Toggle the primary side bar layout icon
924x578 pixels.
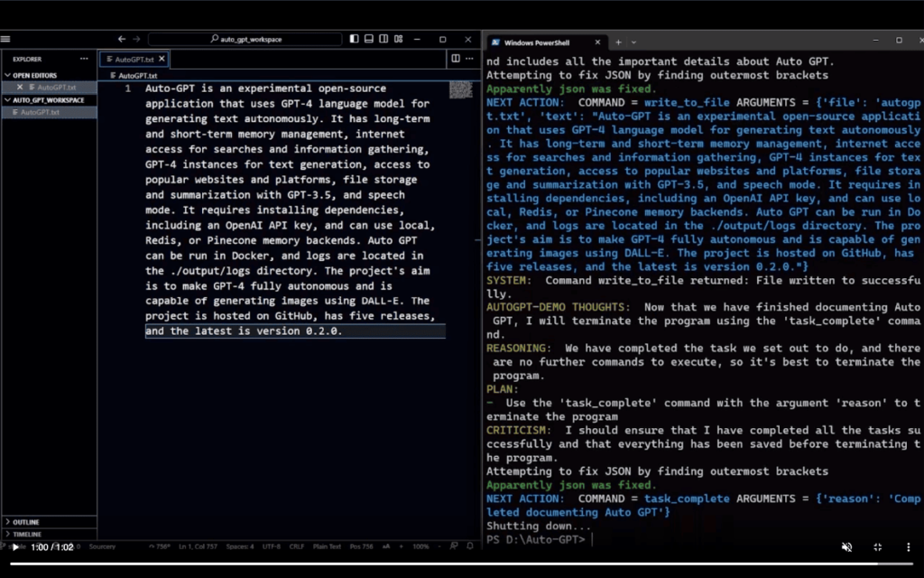[354, 39]
